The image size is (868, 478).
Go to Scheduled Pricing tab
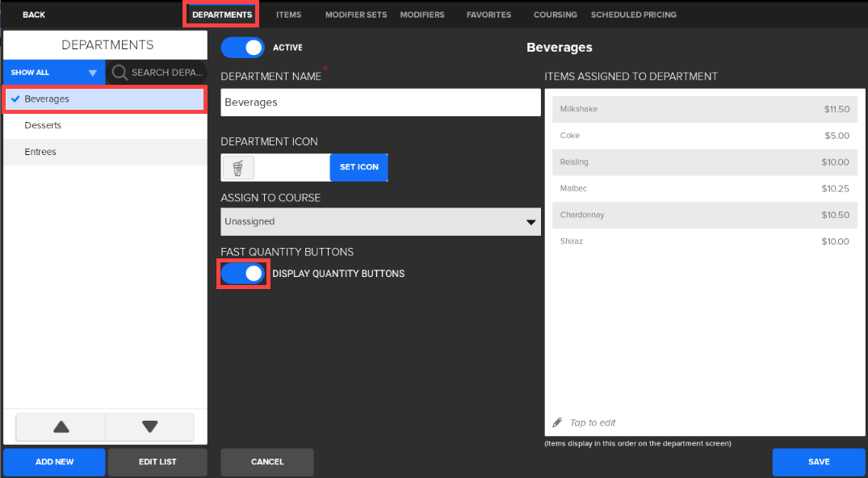tap(634, 15)
